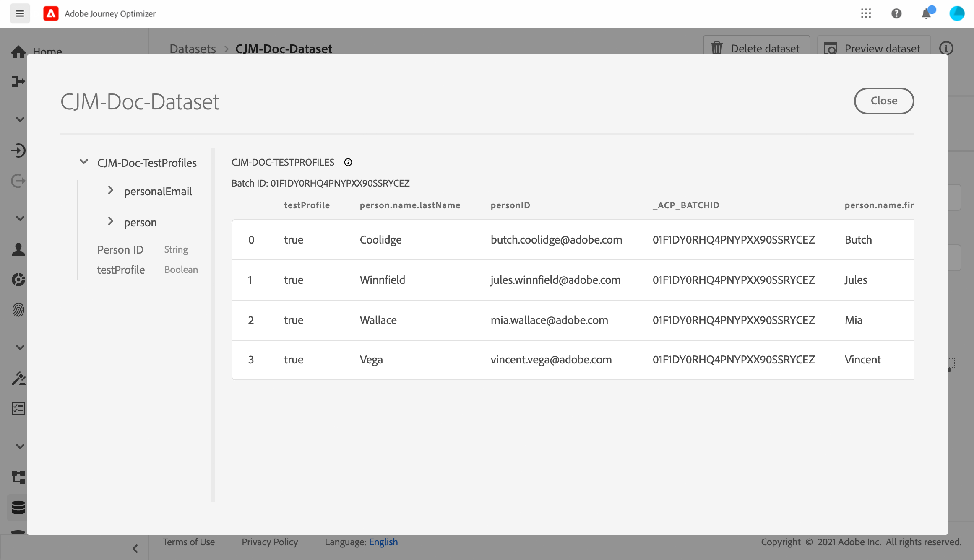Viewport: 974px width, 560px height.
Task: Click the personID column header
Action: coord(510,205)
